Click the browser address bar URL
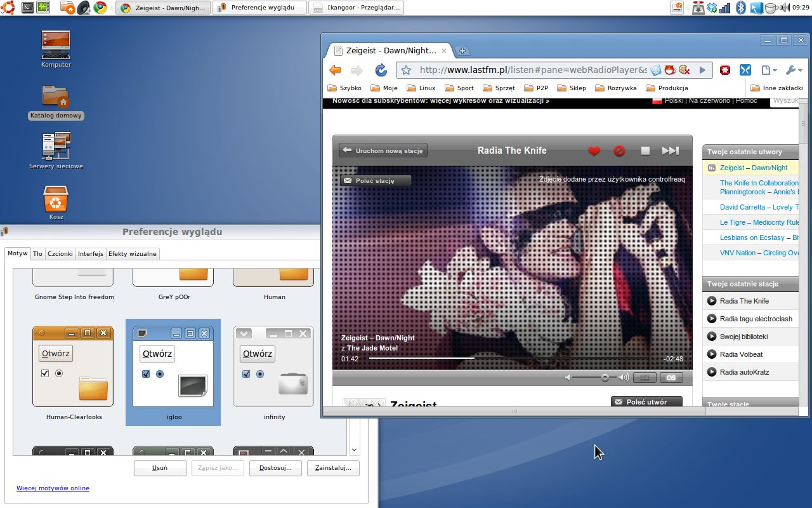812x508 pixels. tap(533, 70)
